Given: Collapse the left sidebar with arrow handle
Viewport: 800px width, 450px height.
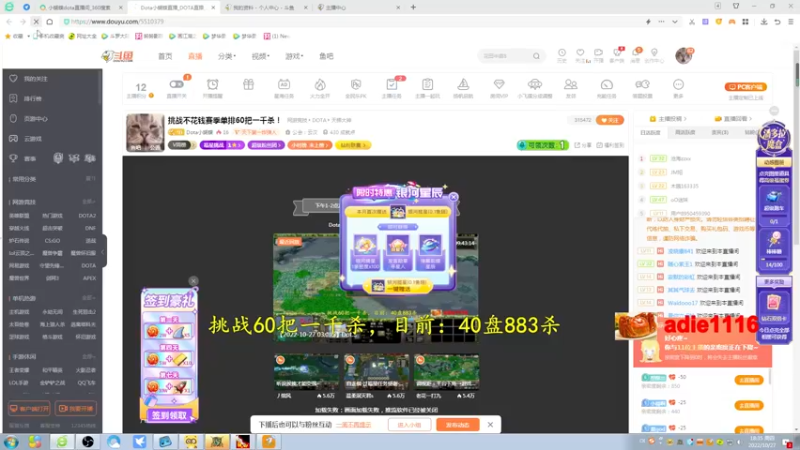Looking at the screenshot, I should click(104, 252).
